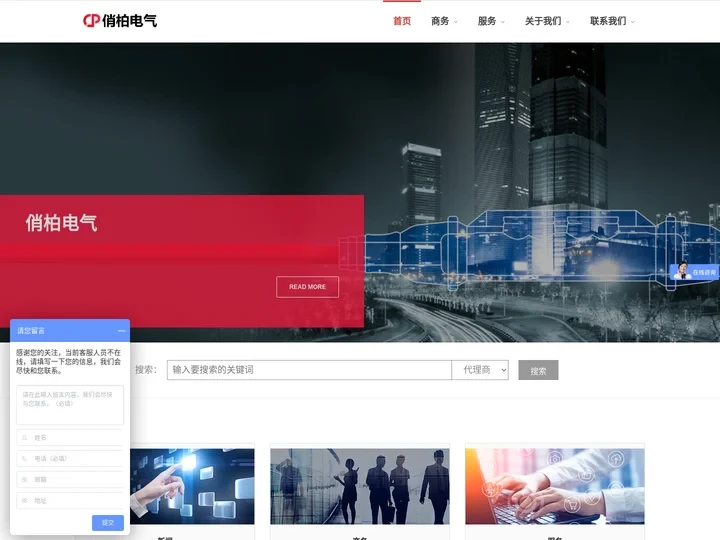Screen dimensions: 720x540
Task: Focus the keyword search input box
Action: 309,370
